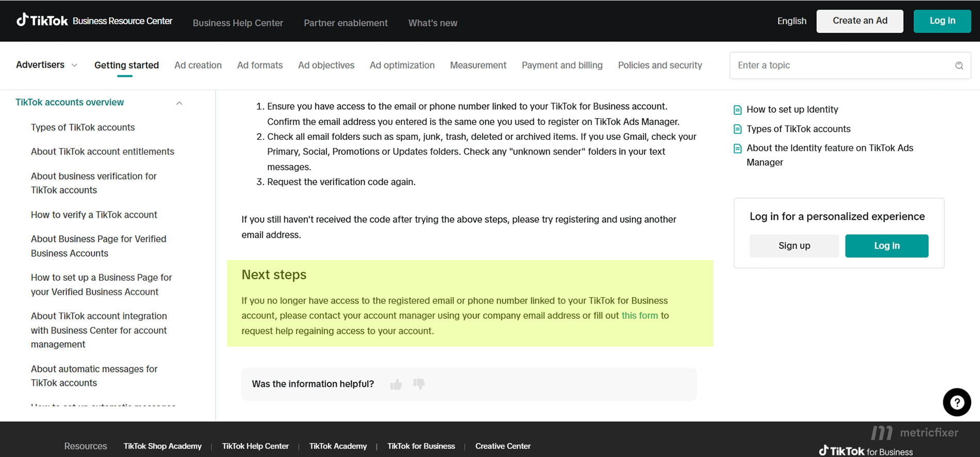This screenshot has width=980, height=457.
Task: Open Partner enablement in header
Action: [346, 23]
